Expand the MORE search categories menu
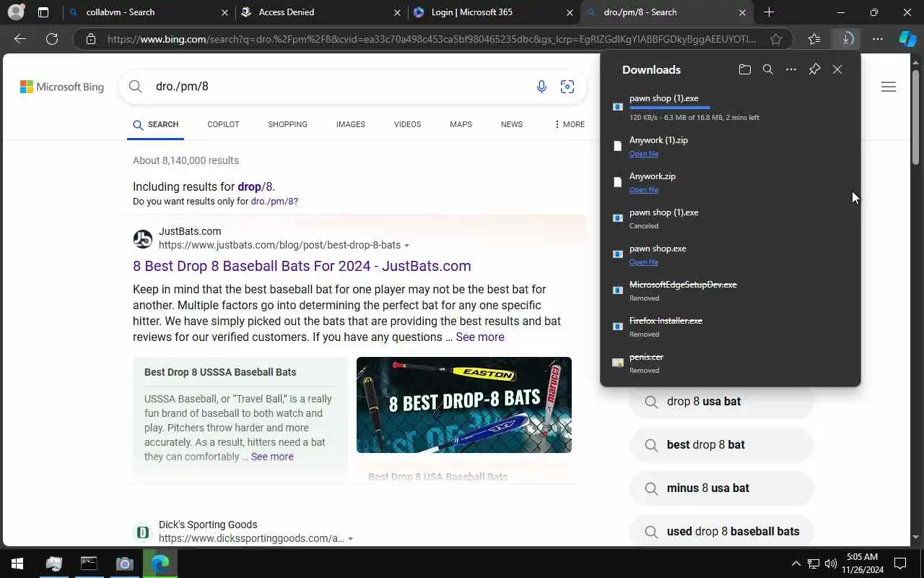The image size is (924, 578). 570,124
